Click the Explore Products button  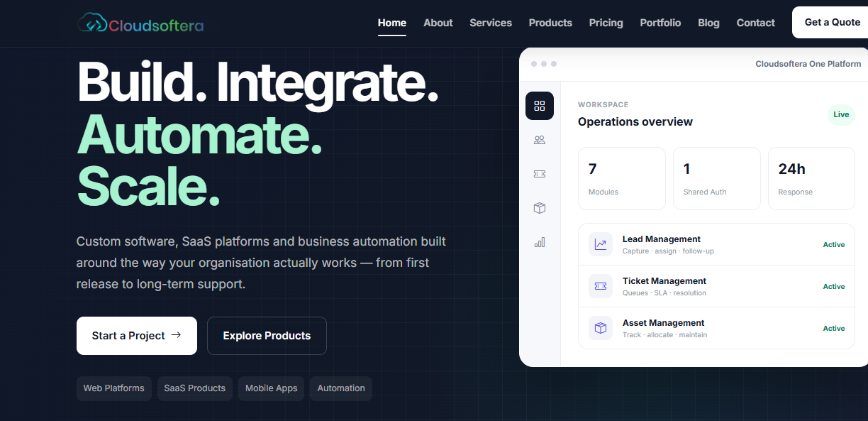click(267, 336)
